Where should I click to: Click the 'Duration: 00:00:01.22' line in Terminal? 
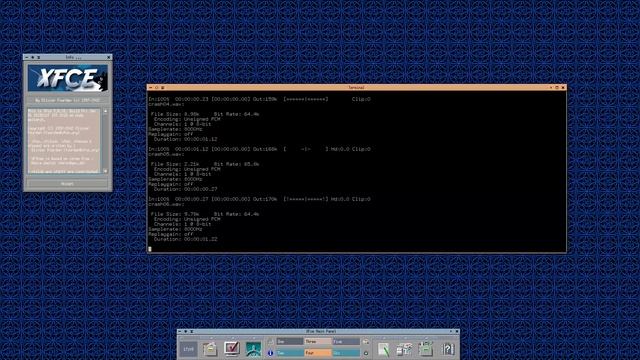[x=186, y=239]
